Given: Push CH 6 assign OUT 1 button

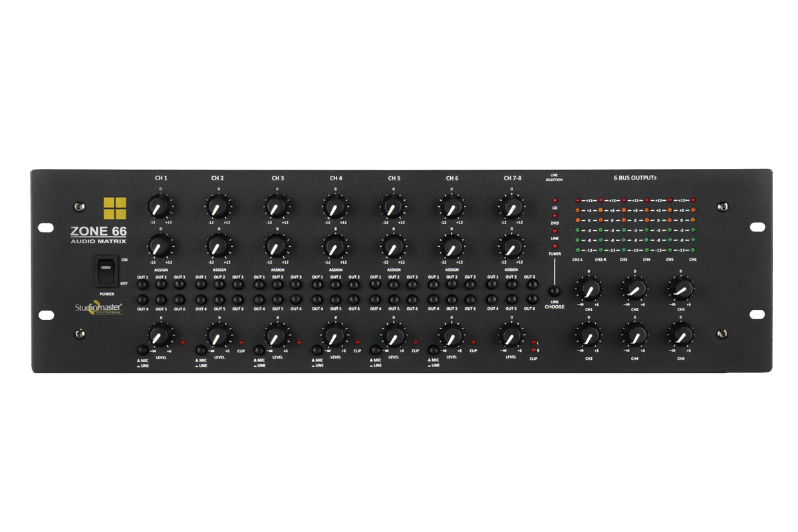Looking at the screenshot, I should [x=434, y=285].
